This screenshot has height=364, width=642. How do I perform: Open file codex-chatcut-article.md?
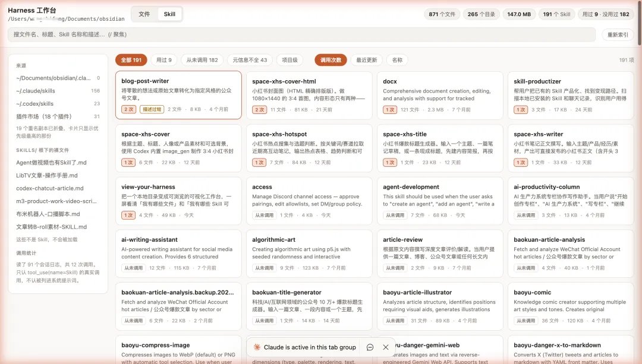(x=49, y=188)
